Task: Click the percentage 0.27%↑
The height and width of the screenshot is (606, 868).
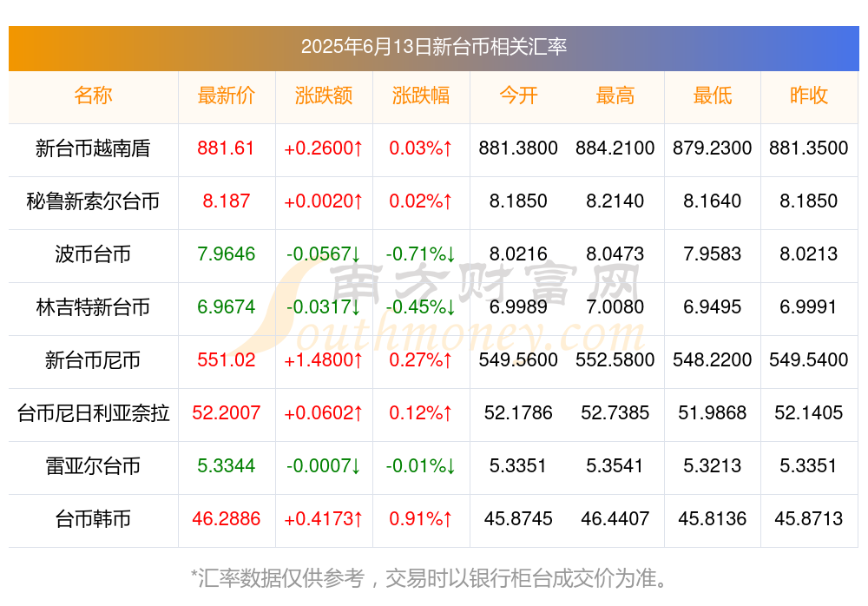Action: click(421, 360)
